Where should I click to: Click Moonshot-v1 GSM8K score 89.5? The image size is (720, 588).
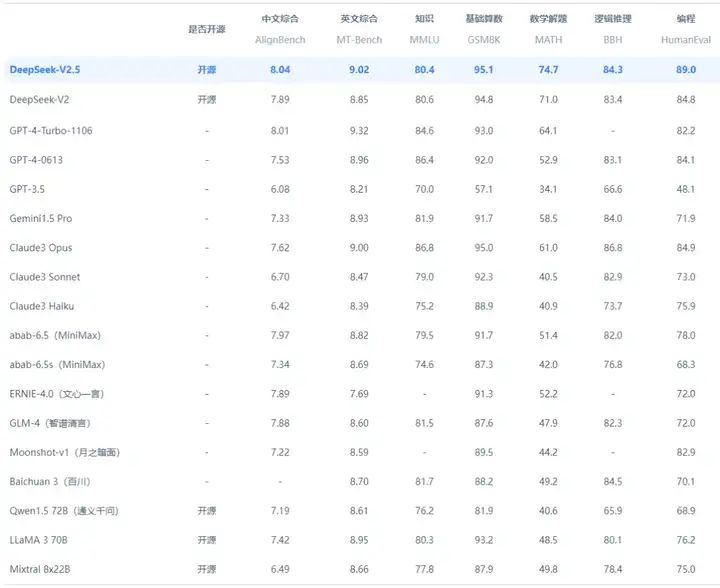pyautogui.click(x=484, y=453)
